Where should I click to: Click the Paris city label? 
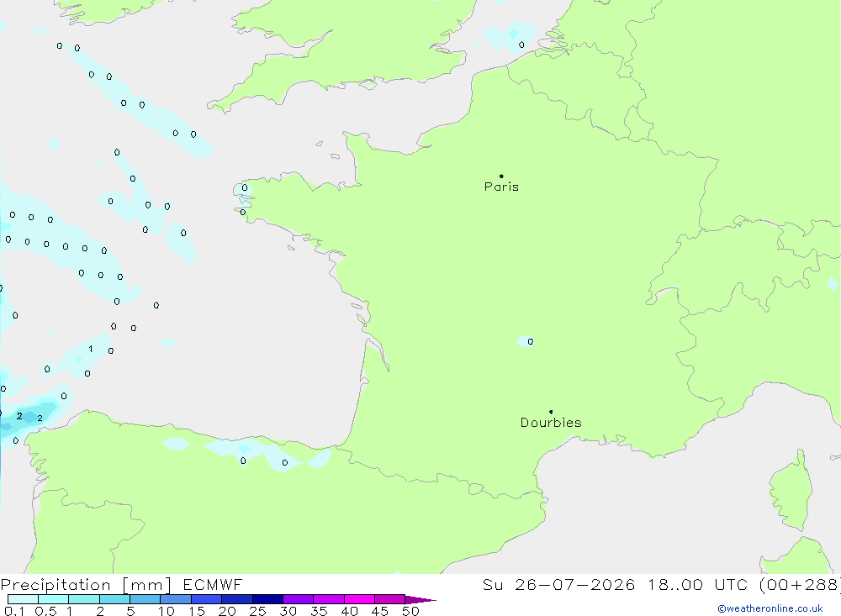[x=501, y=187]
